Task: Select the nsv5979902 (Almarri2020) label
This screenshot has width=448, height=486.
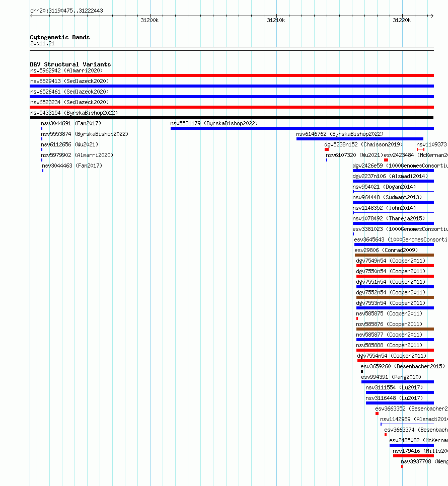Action: point(77,155)
